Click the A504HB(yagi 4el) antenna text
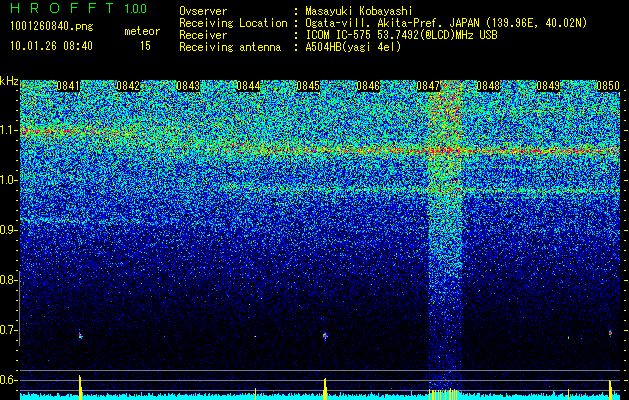 [x=353, y=47]
